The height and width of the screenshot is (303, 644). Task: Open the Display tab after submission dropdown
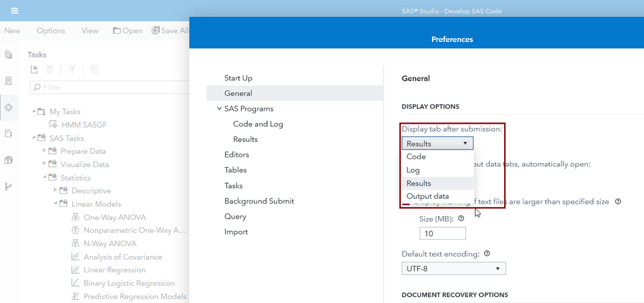[437, 143]
